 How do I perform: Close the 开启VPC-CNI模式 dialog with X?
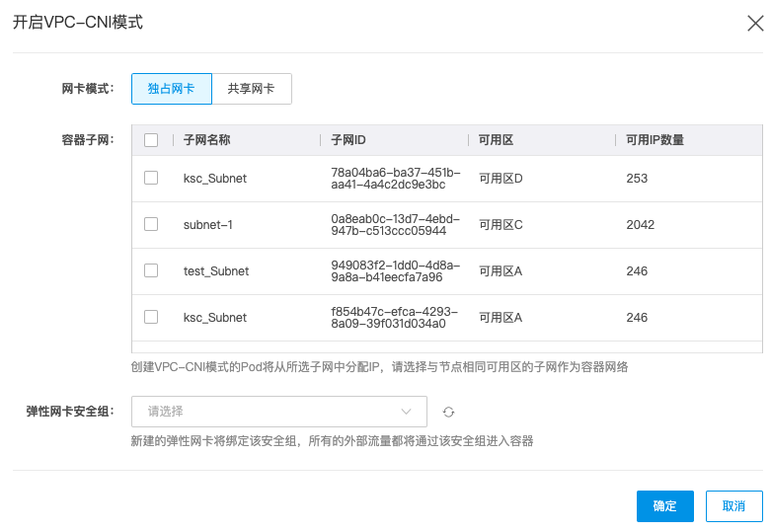754,24
